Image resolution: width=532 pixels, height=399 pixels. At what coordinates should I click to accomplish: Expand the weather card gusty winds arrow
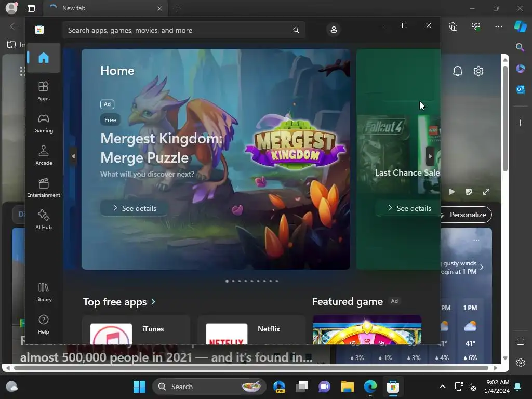point(482,267)
